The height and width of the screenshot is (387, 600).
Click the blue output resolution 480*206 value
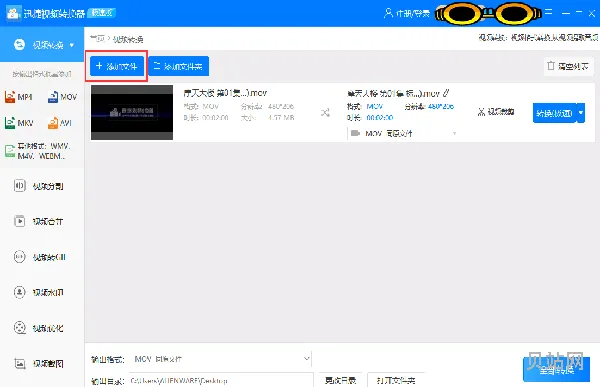pyautogui.click(x=441, y=106)
